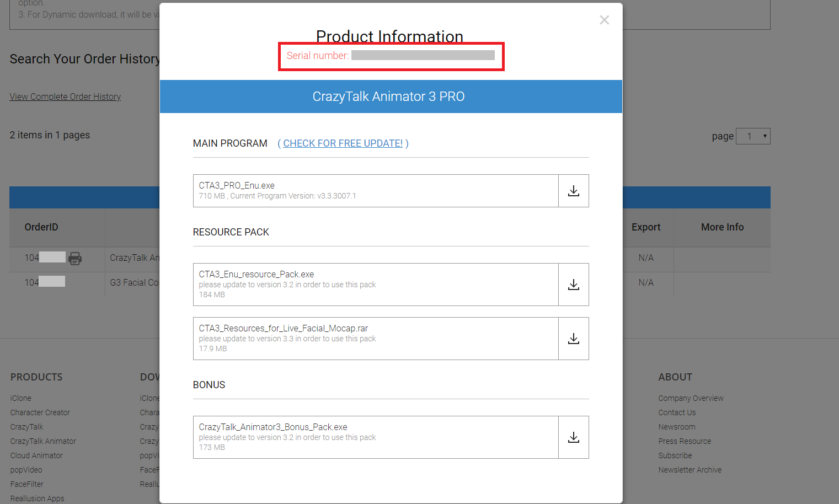The width and height of the screenshot is (839, 504).
Task: Open iClone link under PRODUCTS
Action: coord(21,398)
